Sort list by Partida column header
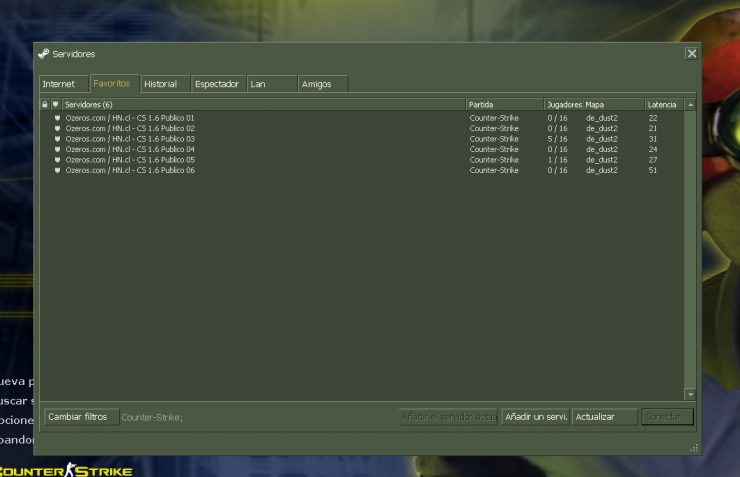Viewport: 740px width, 477px height. point(504,104)
